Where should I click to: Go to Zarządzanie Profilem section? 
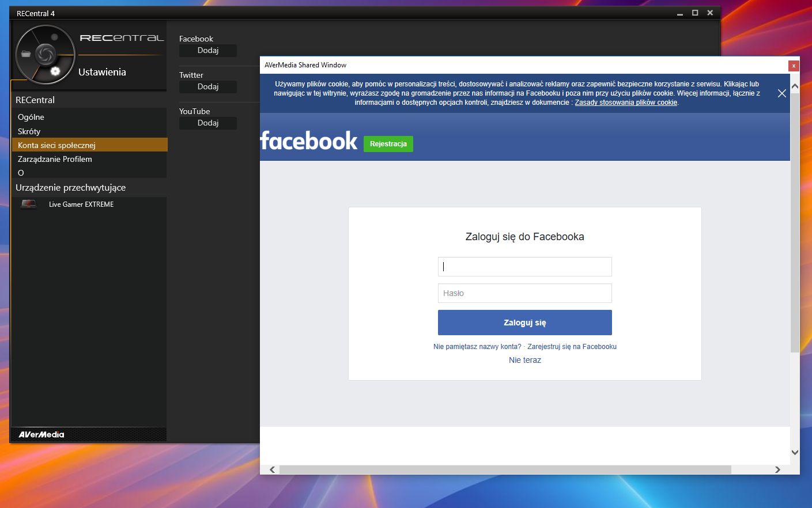[x=89, y=159]
